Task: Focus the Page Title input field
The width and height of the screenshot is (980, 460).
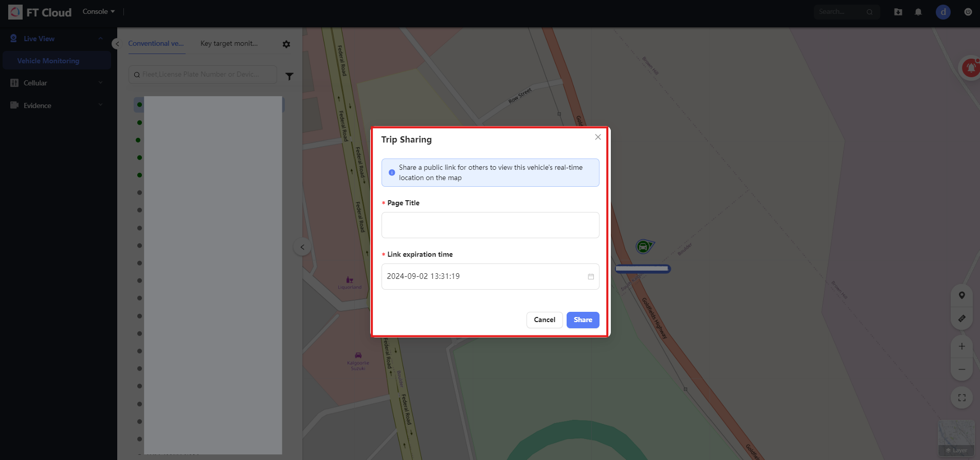Action: click(x=490, y=225)
